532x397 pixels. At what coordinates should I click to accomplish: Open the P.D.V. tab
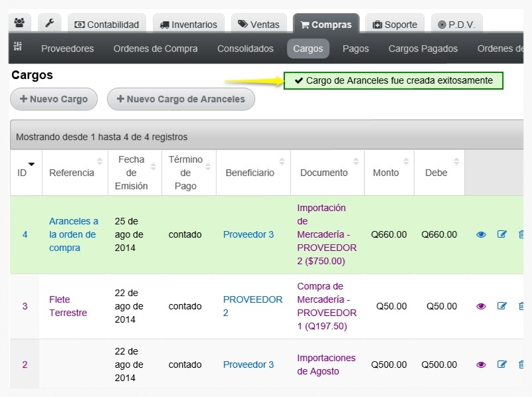pyautogui.click(x=457, y=24)
